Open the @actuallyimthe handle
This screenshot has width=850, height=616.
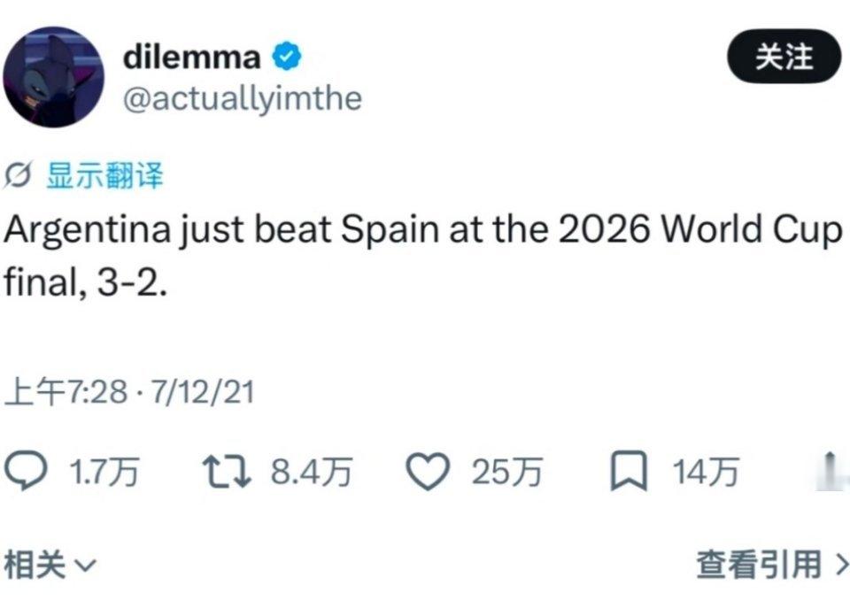(243, 98)
